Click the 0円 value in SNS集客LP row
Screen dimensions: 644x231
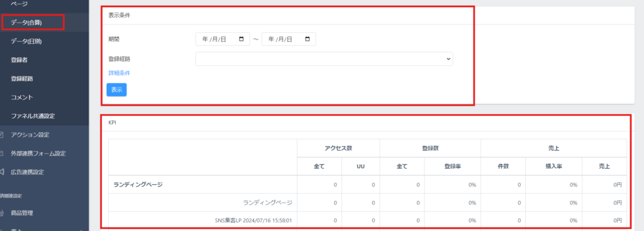(x=618, y=220)
